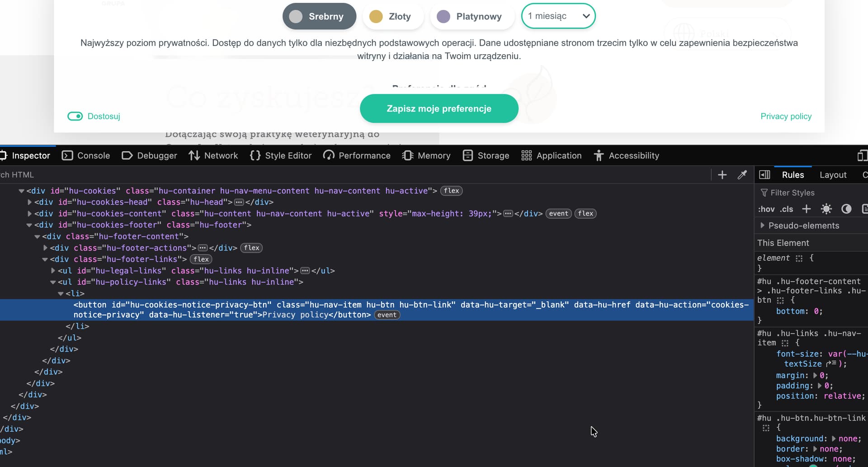Click the eyedropper color picker icon

click(742, 175)
